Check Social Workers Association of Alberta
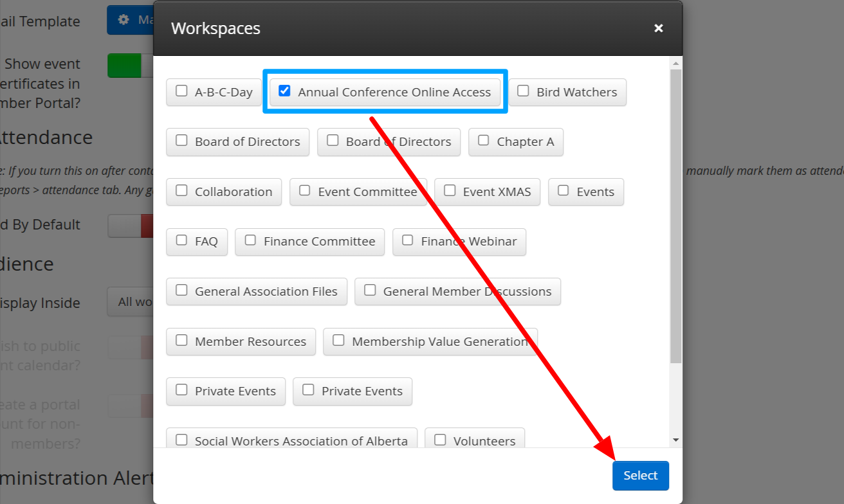Viewport: 844px width, 504px height. click(x=182, y=440)
